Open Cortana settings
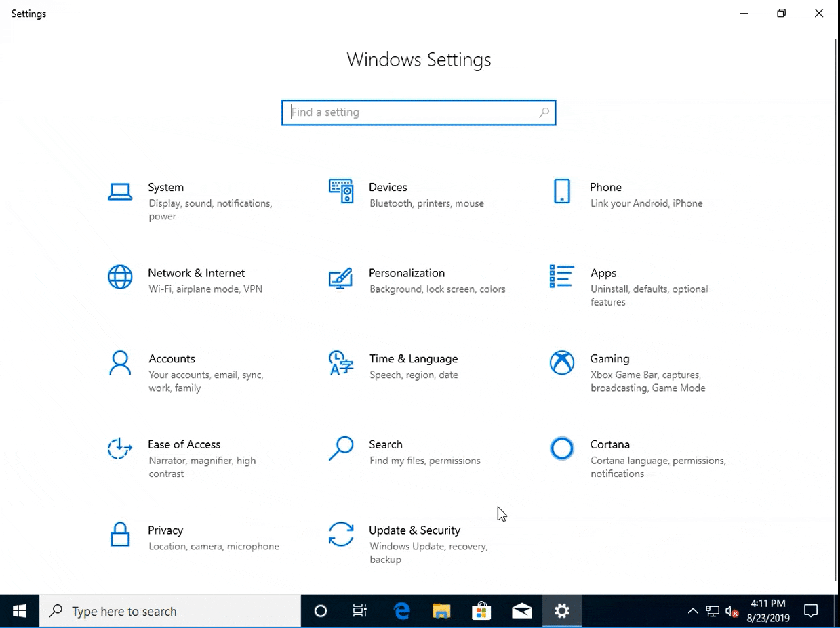 [610, 445]
